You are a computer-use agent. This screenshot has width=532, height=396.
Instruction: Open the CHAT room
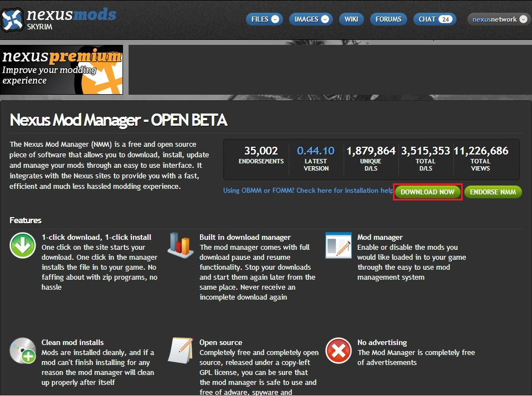pos(434,19)
